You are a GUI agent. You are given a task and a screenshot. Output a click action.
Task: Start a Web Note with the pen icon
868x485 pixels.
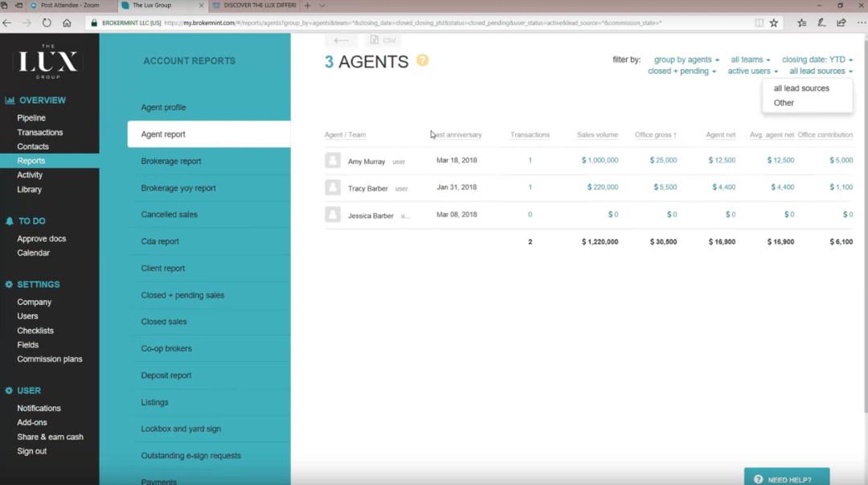point(821,23)
